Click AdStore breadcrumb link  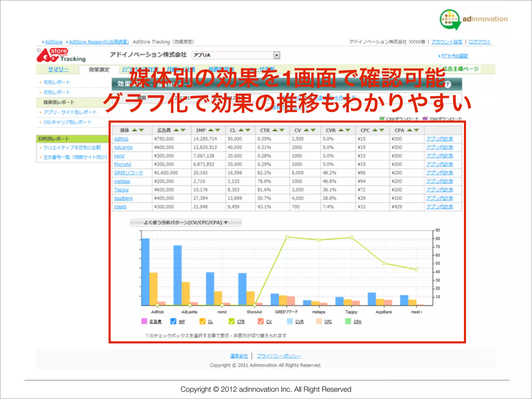pos(54,42)
